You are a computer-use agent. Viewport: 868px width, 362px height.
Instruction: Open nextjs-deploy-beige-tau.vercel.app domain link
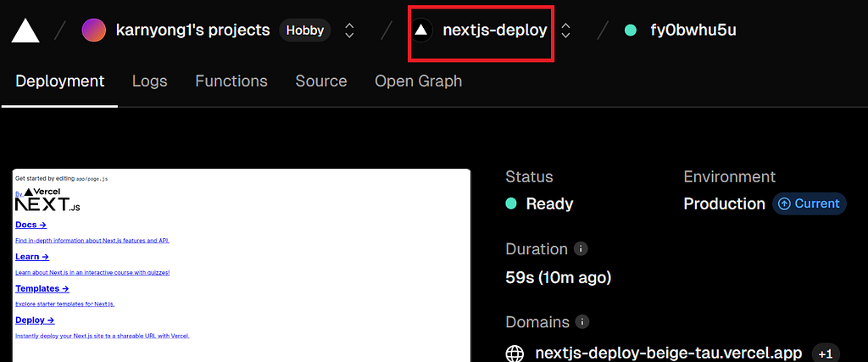(669, 354)
